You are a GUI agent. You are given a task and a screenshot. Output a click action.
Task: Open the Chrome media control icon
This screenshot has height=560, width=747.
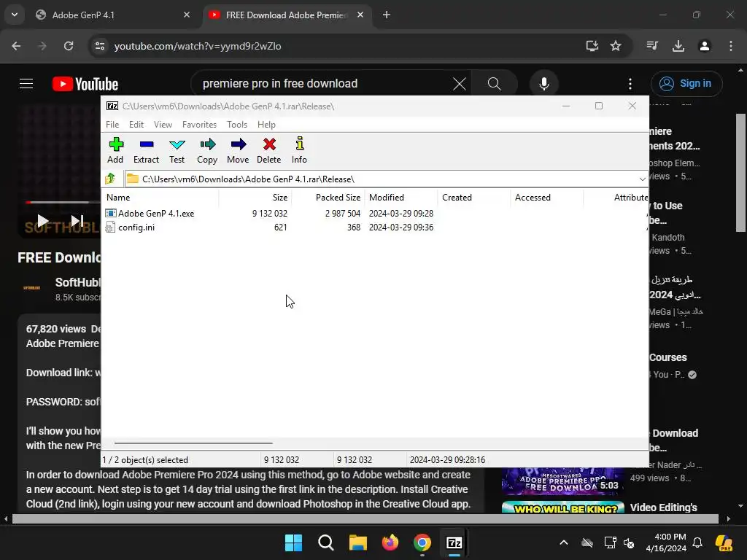[651, 46]
